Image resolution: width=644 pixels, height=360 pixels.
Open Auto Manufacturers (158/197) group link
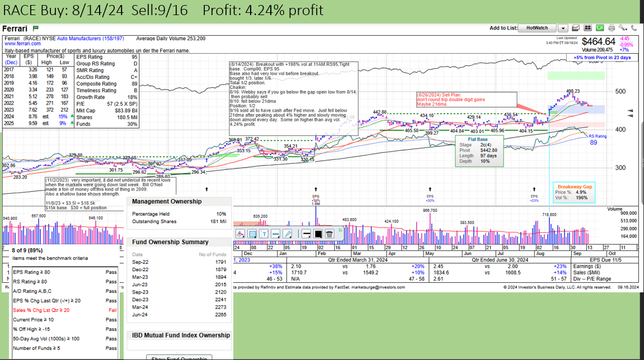click(90, 39)
